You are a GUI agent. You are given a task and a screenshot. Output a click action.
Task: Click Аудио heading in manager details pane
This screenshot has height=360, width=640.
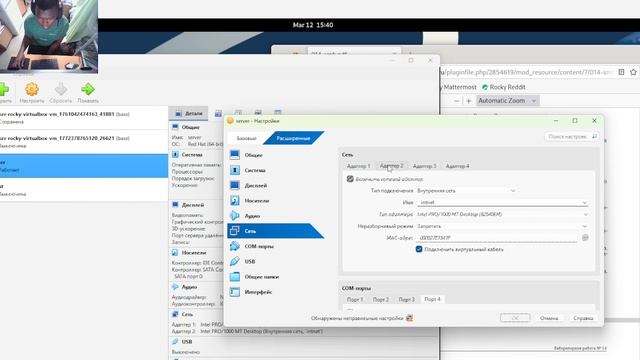point(189,287)
